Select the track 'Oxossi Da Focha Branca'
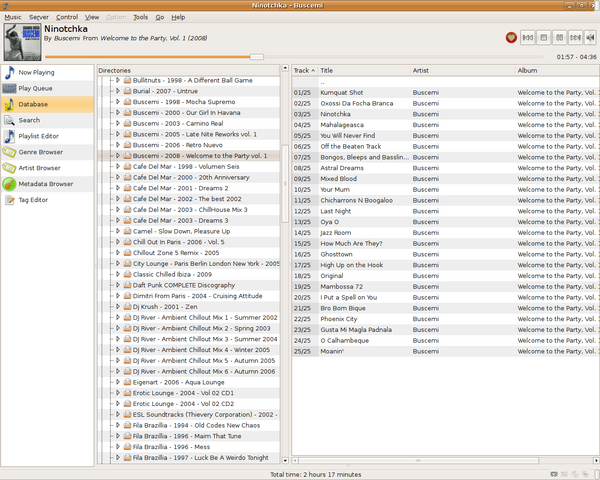This screenshot has height=480, width=600. tap(445, 103)
